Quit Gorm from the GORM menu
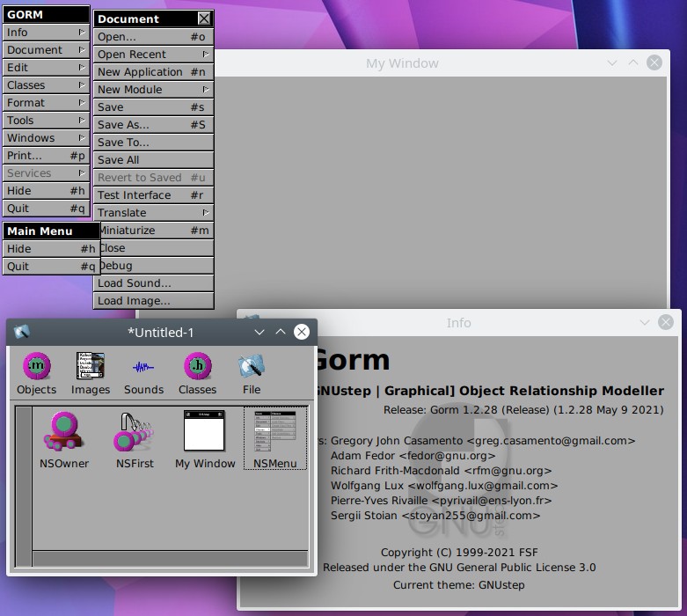Viewport: 687px width, 616px height. 46,209
